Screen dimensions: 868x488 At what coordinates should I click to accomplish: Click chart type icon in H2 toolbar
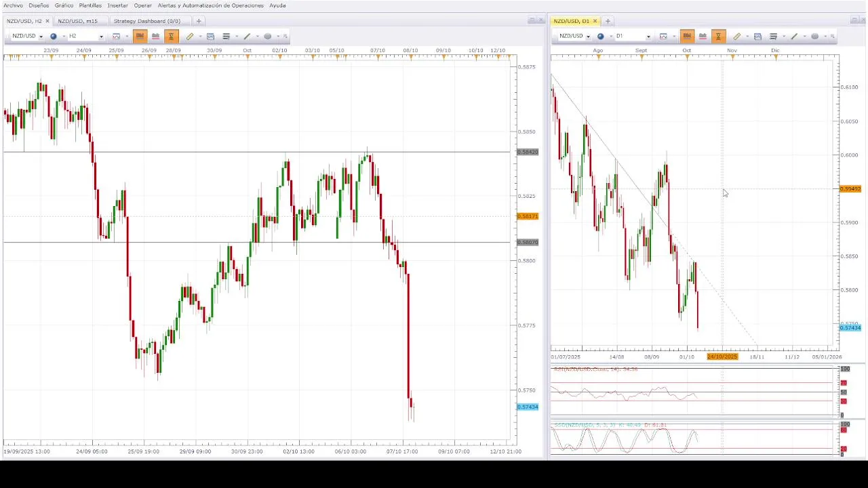[x=116, y=37]
